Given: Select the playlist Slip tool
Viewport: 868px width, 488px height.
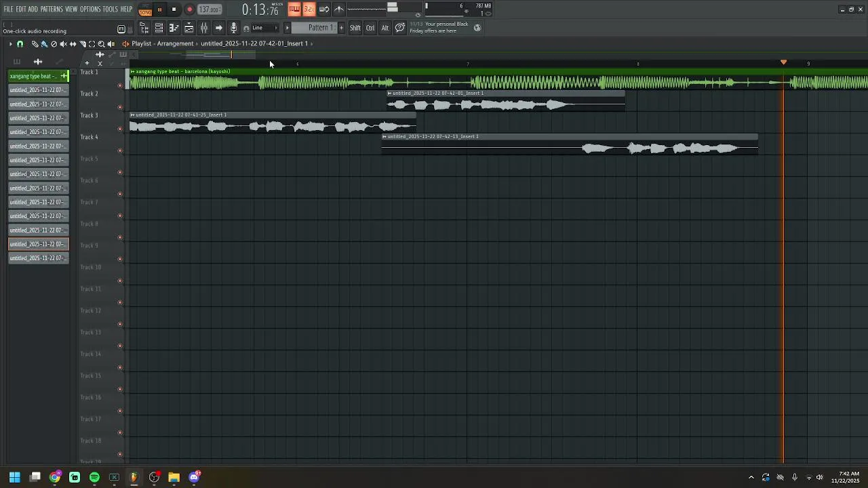Looking at the screenshot, I should coord(73,44).
